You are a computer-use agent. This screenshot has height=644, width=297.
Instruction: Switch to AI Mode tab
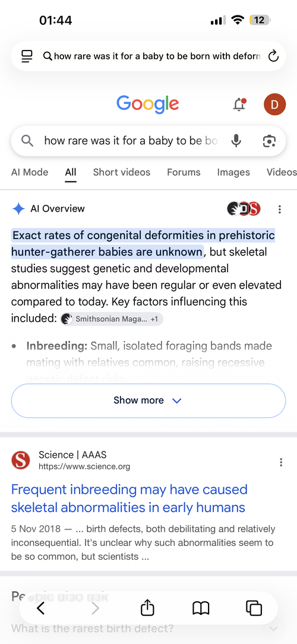click(x=30, y=172)
